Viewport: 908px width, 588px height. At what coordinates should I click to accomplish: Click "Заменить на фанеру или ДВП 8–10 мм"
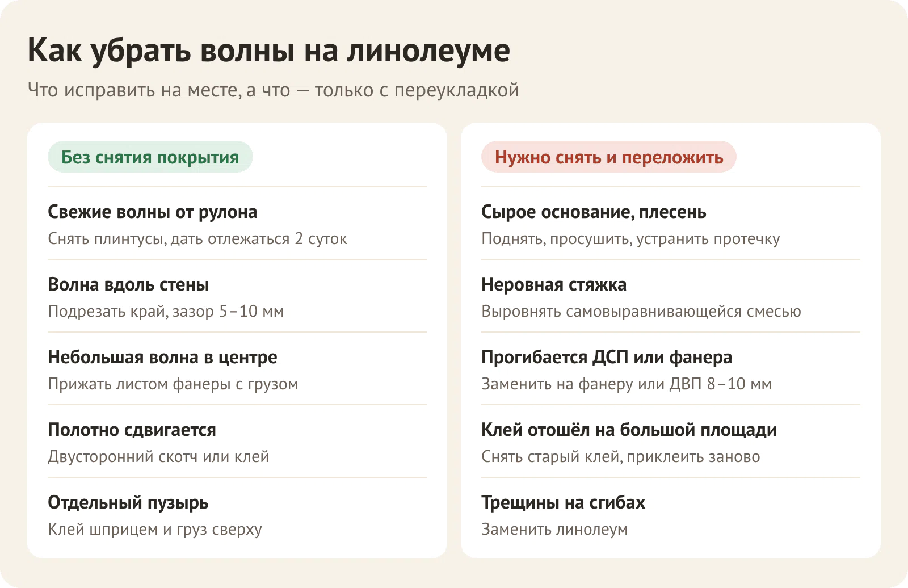(627, 384)
